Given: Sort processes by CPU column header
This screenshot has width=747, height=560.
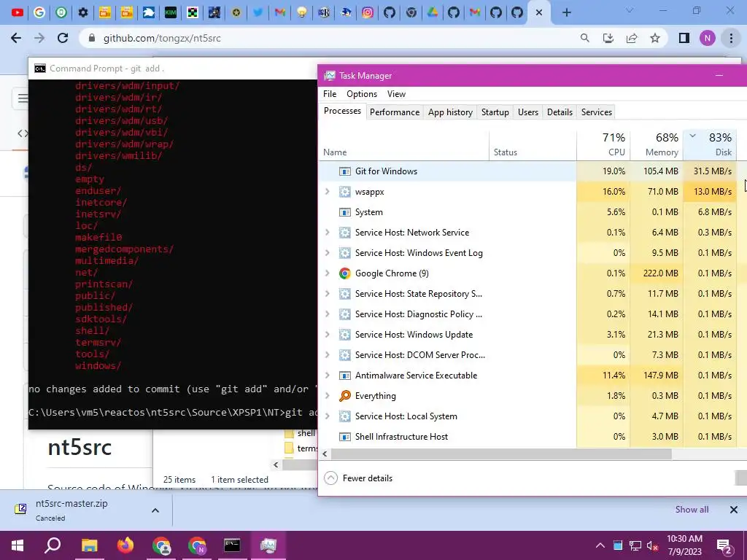Looking at the screenshot, I should click(x=603, y=146).
